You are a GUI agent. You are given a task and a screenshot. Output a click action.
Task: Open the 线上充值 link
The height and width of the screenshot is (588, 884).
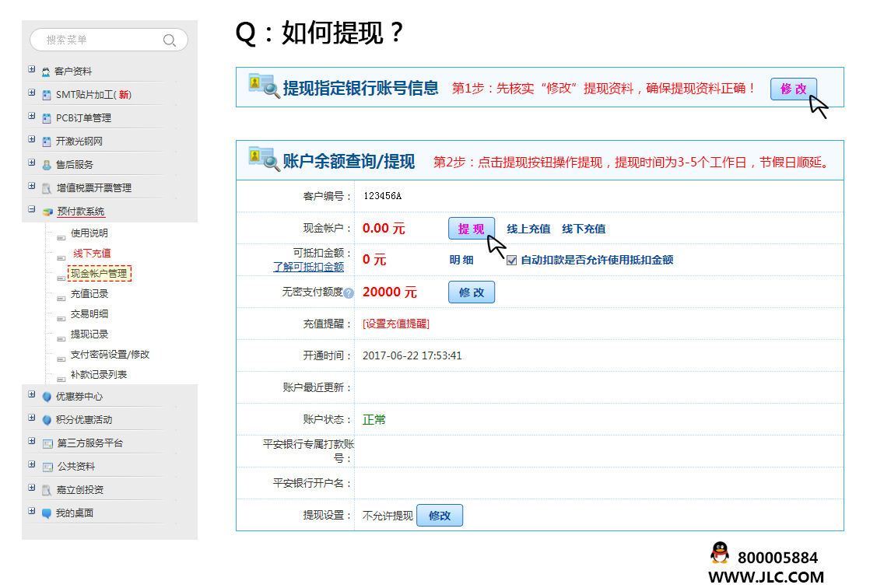528,229
